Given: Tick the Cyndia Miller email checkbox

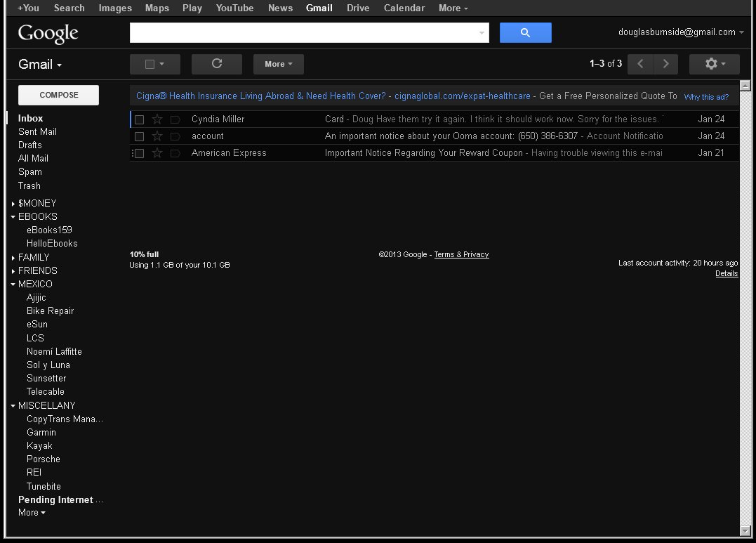Looking at the screenshot, I should [x=140, y=119].
